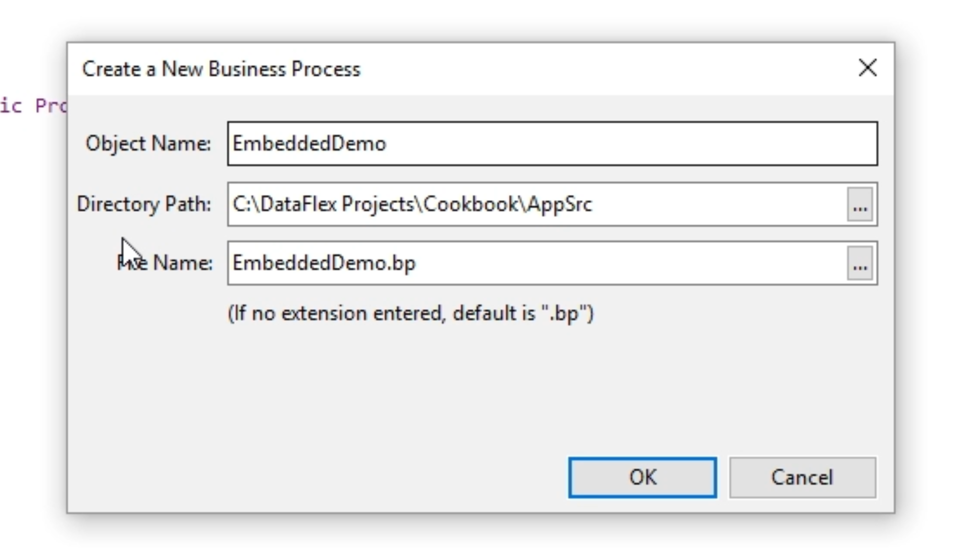Focus the Object Name input field
Viewport: 980px width, 551px height.
click(612, 143)
